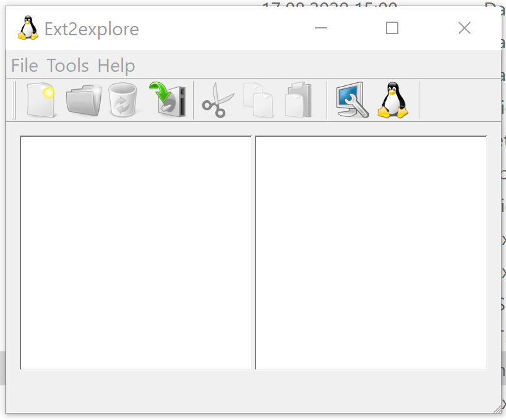The image size is (506, 420).
Task: Open the Tools menu
Action: point(67,66)
